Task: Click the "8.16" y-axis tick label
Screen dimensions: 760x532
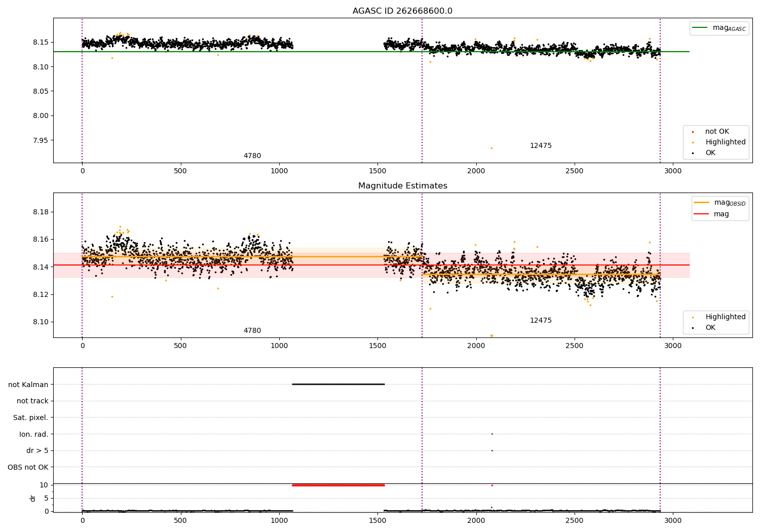Action: tap(41, 239)
